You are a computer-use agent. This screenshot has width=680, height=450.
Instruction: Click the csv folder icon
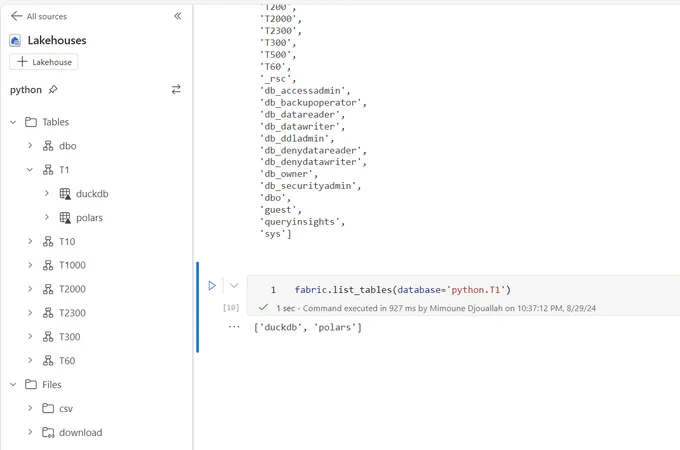pos(48,408)
